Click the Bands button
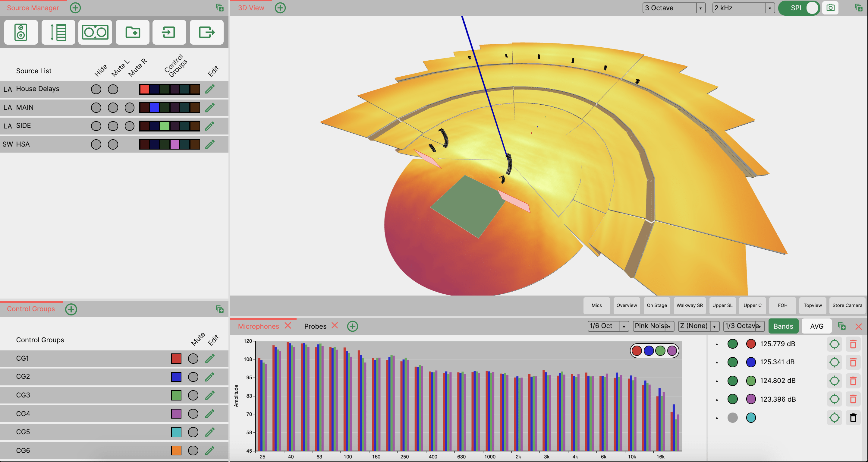 (783, 326)
